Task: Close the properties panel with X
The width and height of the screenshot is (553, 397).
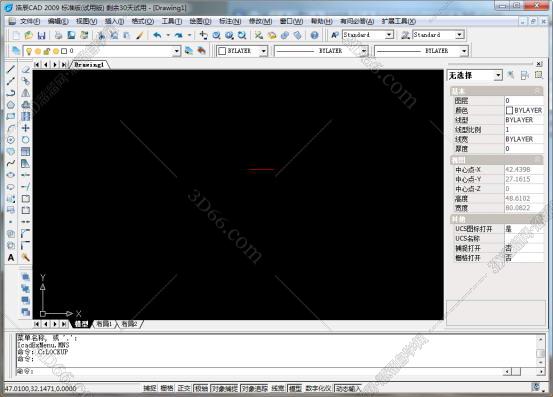Action: 539,64
